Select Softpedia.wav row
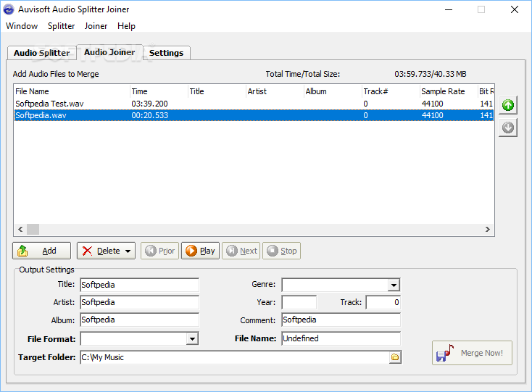Viewport: 532px width, 392px height. 254,115
